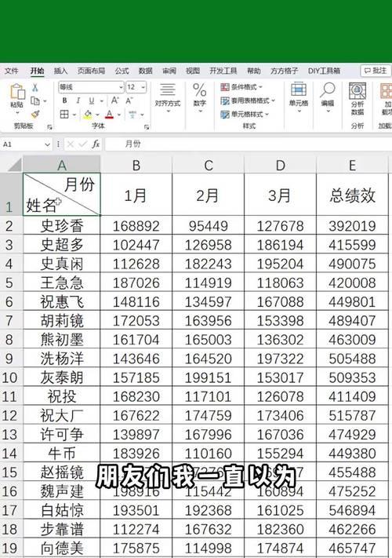Open the 数字 percent number group
This screenshot has height=558, width=392.
199,97
